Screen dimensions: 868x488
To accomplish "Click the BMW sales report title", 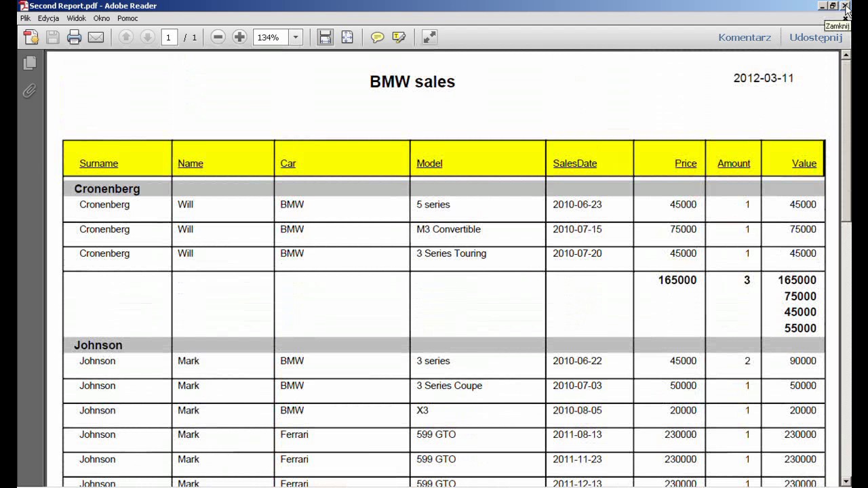I will (412, 82).
